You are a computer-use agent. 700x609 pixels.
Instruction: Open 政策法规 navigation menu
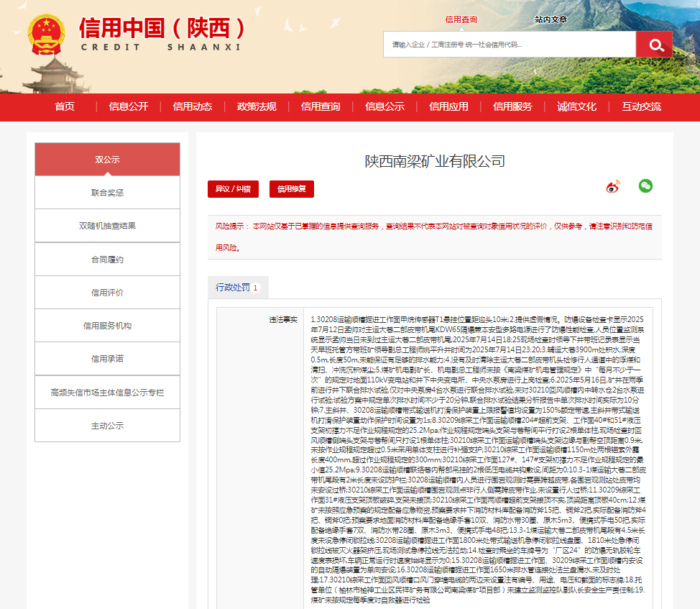(257, 106)
